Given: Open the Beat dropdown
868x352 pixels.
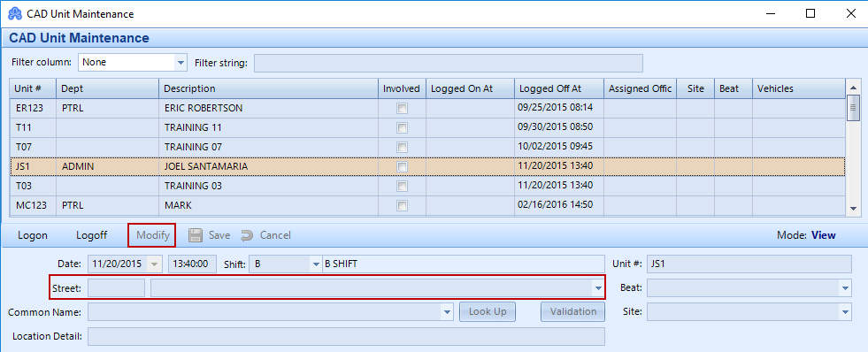Looking at the screenshot, I should click(845, 287).
